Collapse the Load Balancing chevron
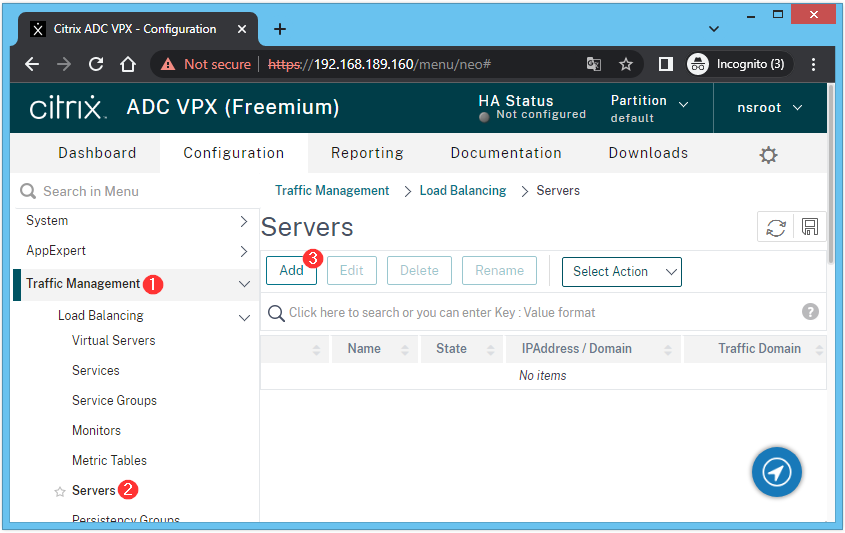Image resolution: width=845 pixels, height=533 pixels. [x=244, y=317]
